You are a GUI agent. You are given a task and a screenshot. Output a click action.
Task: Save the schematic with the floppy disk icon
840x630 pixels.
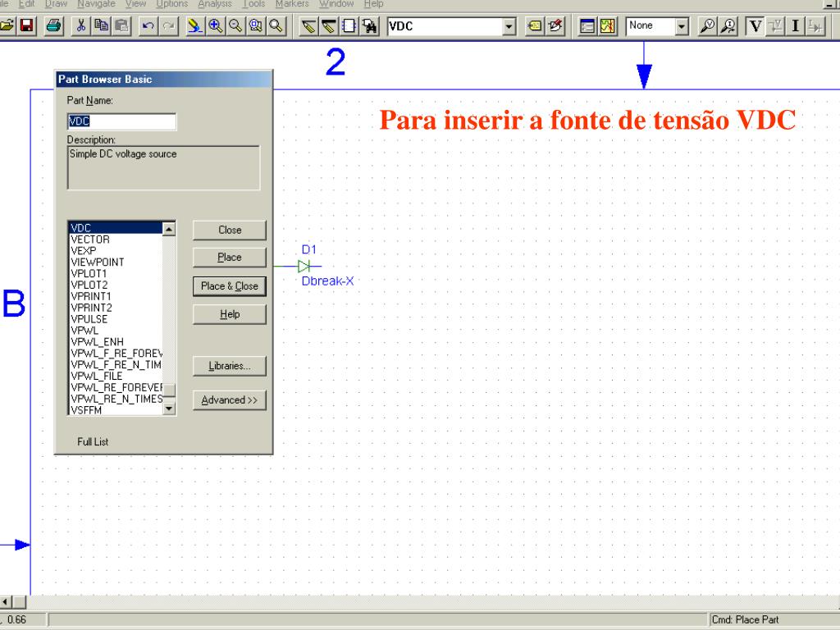coord(26,25)
